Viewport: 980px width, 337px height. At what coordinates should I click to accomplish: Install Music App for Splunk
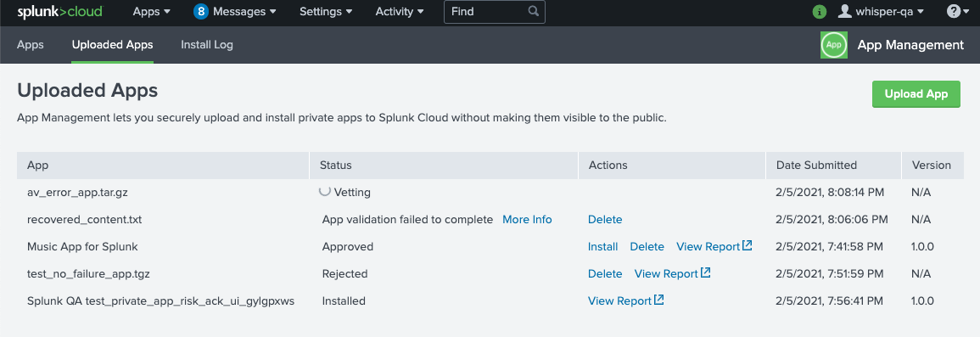[602, 247]
